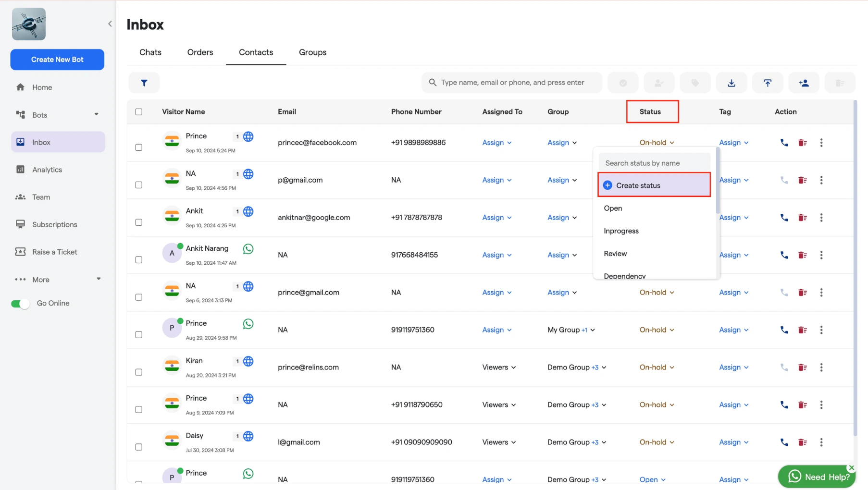Open the contacts filter funnel icon
868x490 pixels.
(x=144, y=83)
